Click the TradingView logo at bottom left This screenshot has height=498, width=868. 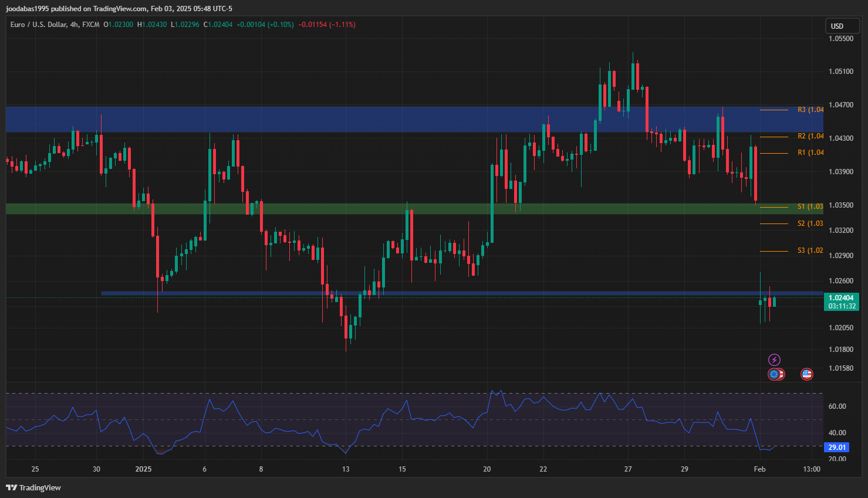point(33,487)
